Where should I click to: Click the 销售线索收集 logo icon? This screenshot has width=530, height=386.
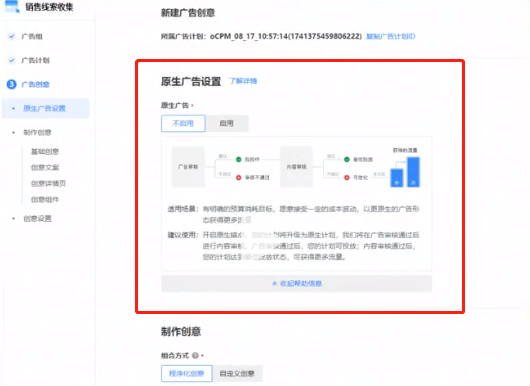(x=12, y=6)
